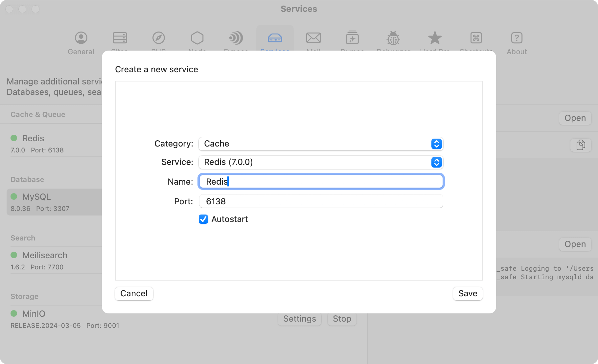Open the Expose section icon
This screenshot has width=598, height=364.
pyautogui.click(x=236, y=38)
